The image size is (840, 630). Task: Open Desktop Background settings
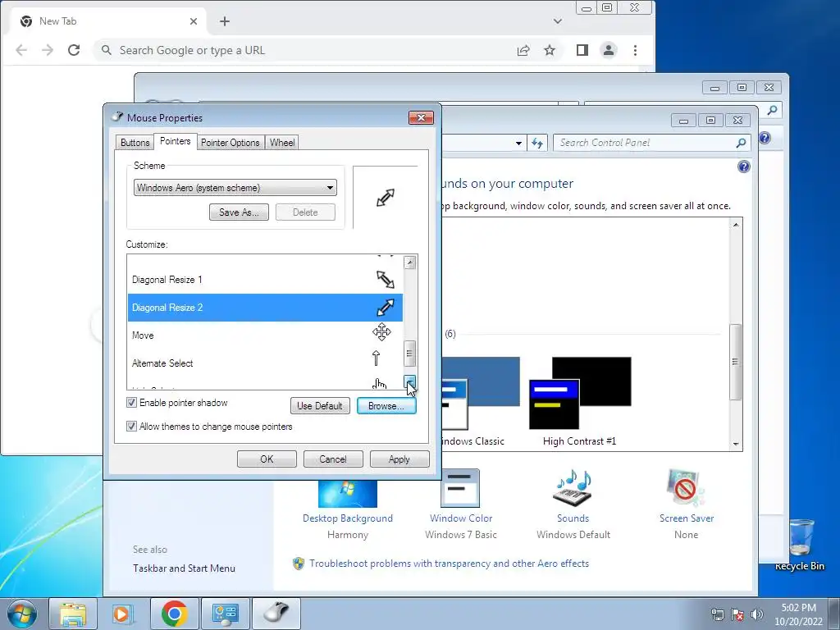pos(348,518)
